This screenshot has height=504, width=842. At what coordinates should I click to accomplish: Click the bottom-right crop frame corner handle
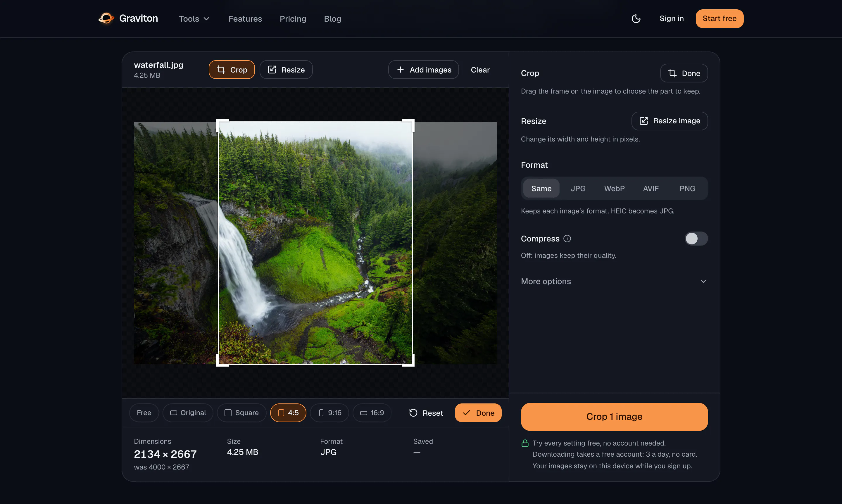point(408,360)
